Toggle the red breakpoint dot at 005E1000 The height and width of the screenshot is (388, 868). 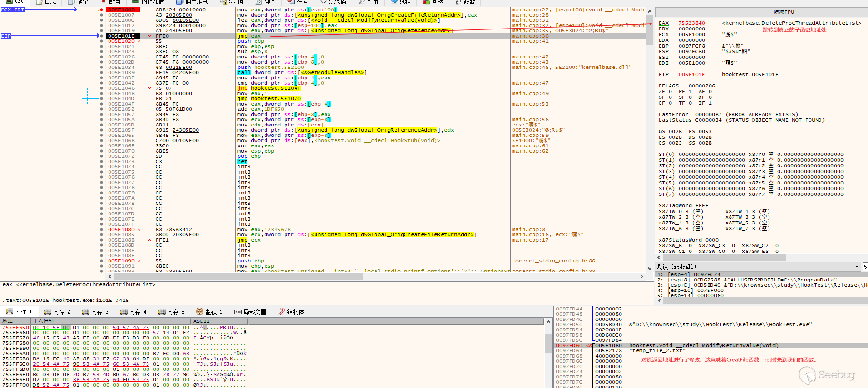click(101, 10)
